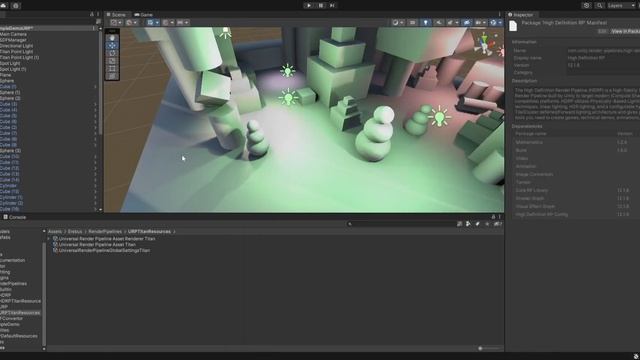Click the Pause button in the top toolbar

(x=321, y=5)
